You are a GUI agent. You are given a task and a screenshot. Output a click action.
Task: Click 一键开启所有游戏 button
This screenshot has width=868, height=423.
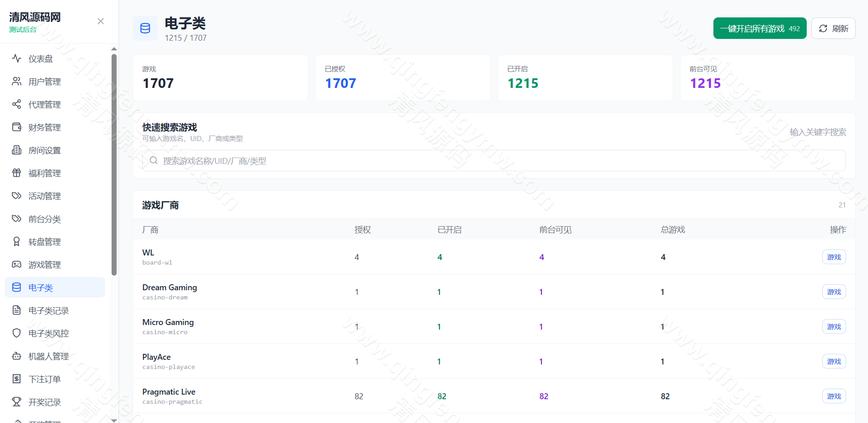tap(760, 28)
